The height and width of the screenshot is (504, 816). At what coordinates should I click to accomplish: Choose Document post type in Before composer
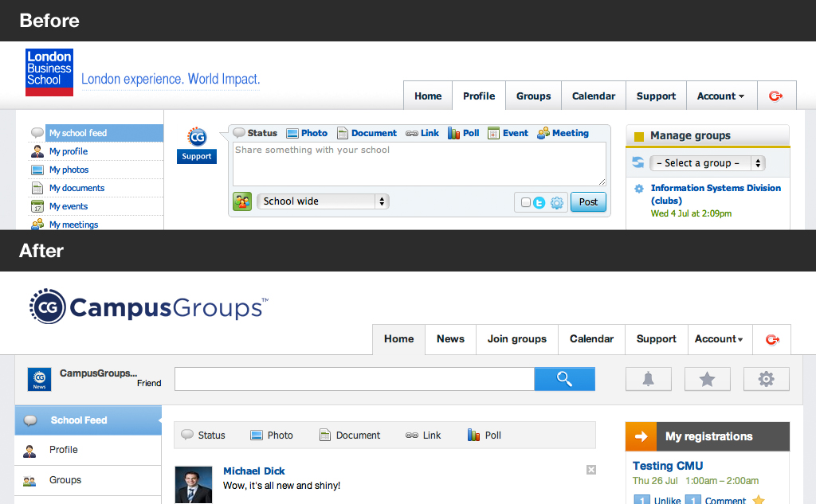point(367,133)
